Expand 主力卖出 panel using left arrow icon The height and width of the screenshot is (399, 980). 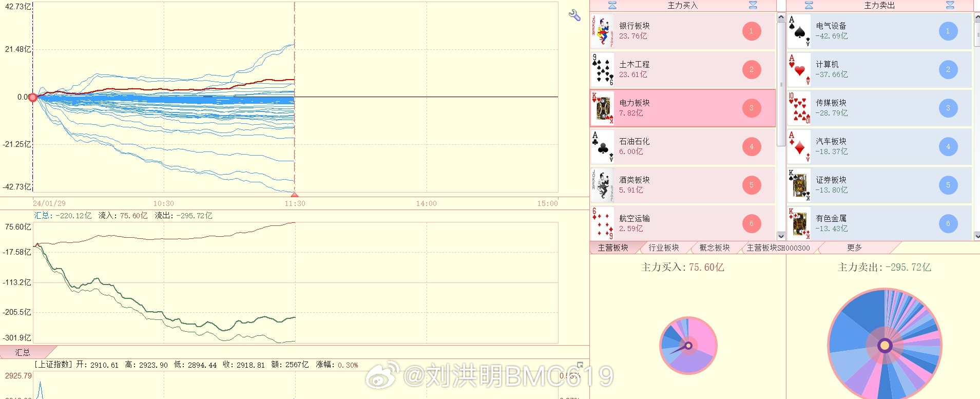tap(809, 5)
